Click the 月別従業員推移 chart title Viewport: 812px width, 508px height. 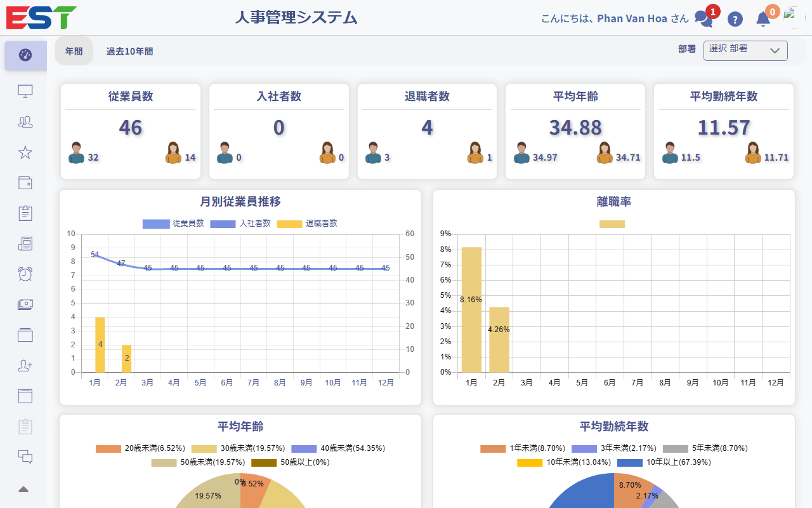(240, 202)
